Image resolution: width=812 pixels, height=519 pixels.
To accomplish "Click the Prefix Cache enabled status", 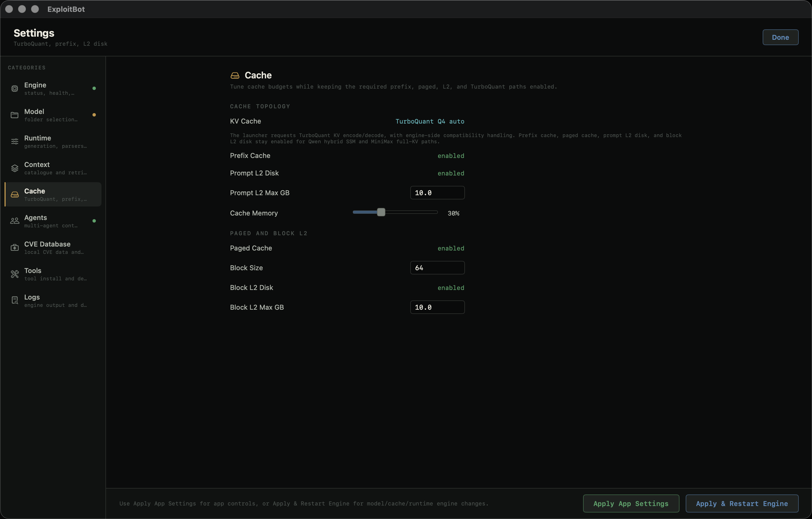I will tap(451, 156).
